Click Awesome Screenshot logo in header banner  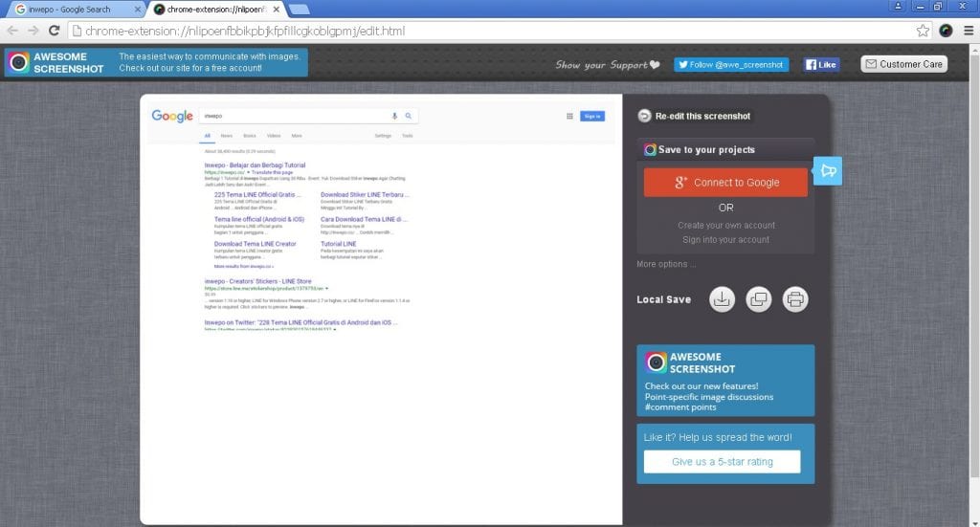[19, 62]
